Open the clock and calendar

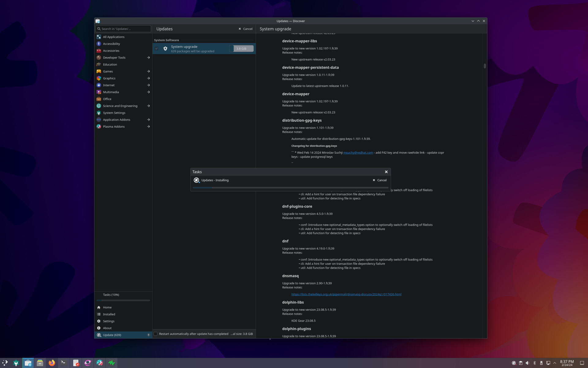click(x=567, y=363)
